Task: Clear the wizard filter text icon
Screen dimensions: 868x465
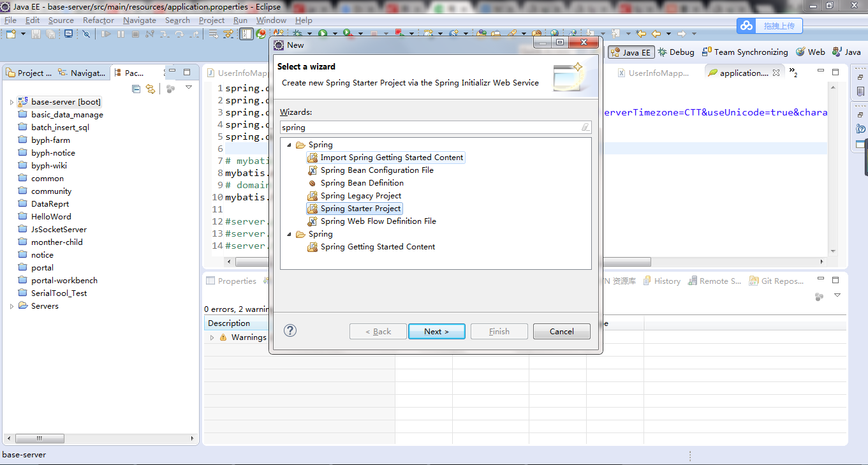Action: pyautogui.click(x=585, y=128)
